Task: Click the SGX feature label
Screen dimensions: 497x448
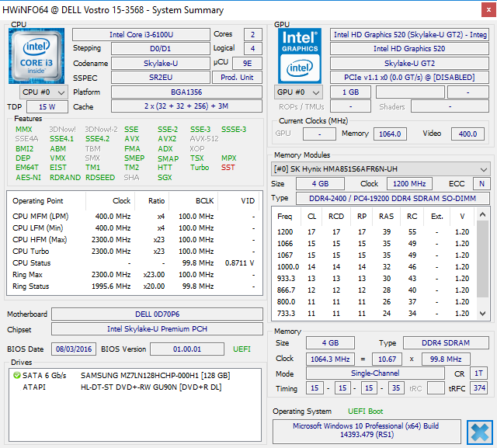Action: (165, 178)
